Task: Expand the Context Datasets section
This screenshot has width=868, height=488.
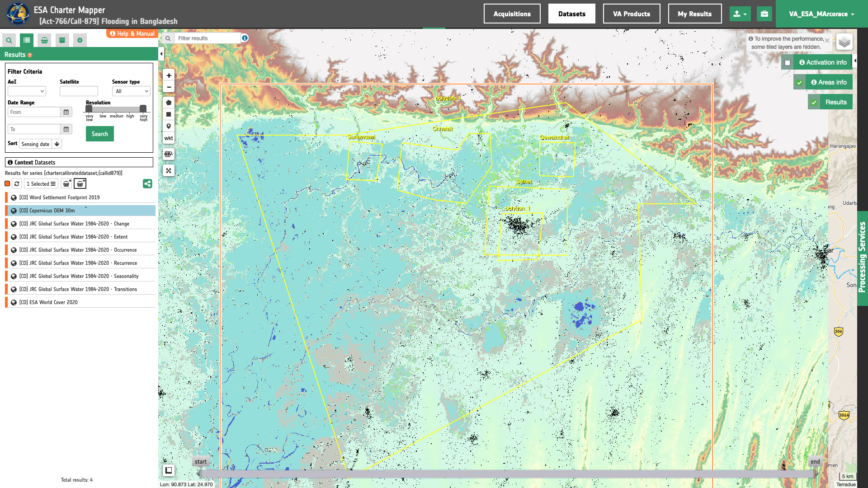Action: click(x=79, y=162)
